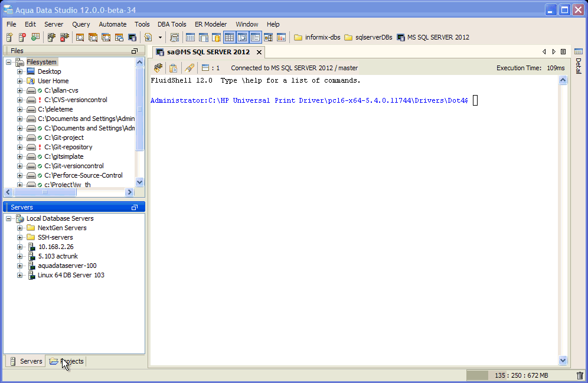Collapse the Local Database Servers node

9,218
